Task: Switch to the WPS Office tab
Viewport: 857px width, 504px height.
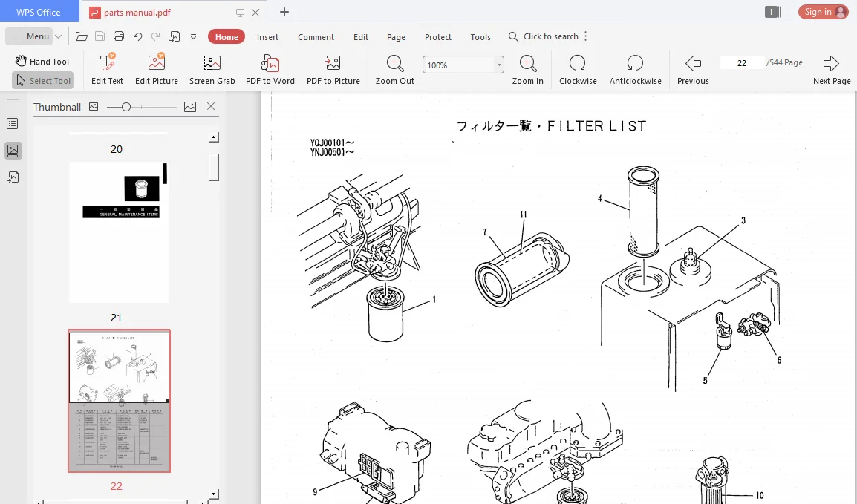Action: tap(39, 12)
